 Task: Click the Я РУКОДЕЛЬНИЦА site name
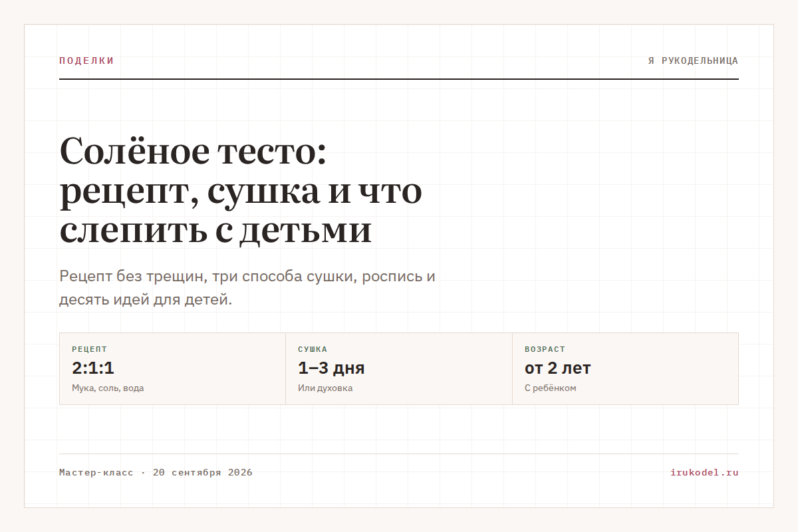(693, 61)
